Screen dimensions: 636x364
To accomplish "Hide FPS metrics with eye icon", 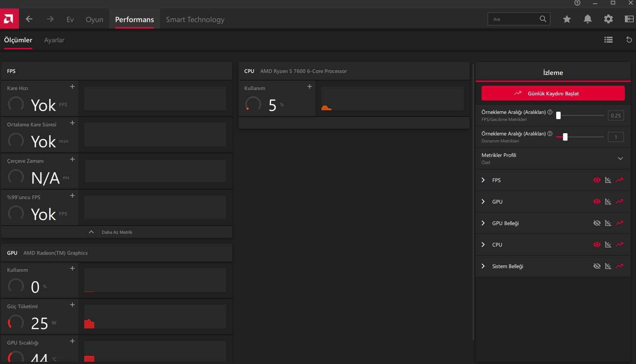I will 597,180.
